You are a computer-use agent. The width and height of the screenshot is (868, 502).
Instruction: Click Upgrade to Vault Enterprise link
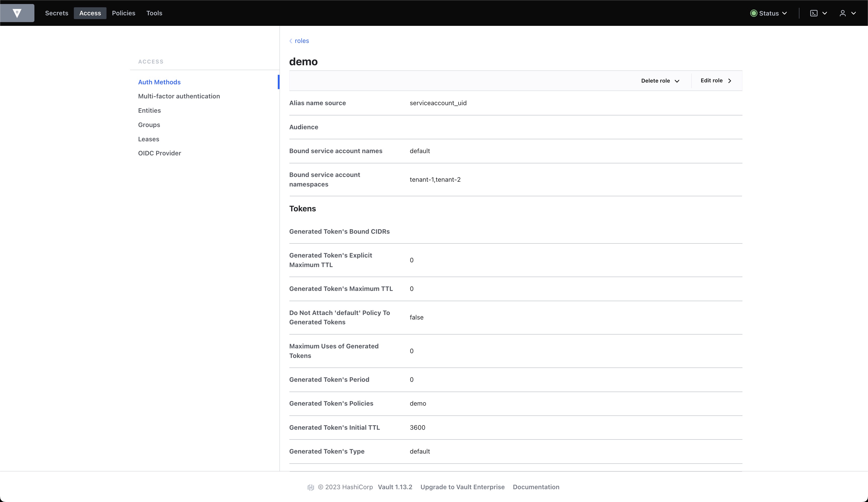[x=462, y=487]
